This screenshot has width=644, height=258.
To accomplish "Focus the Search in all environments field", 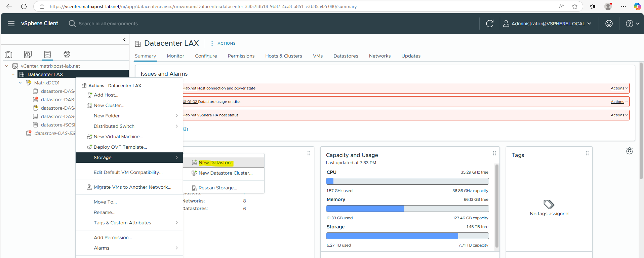I will (x=108, y=24).
